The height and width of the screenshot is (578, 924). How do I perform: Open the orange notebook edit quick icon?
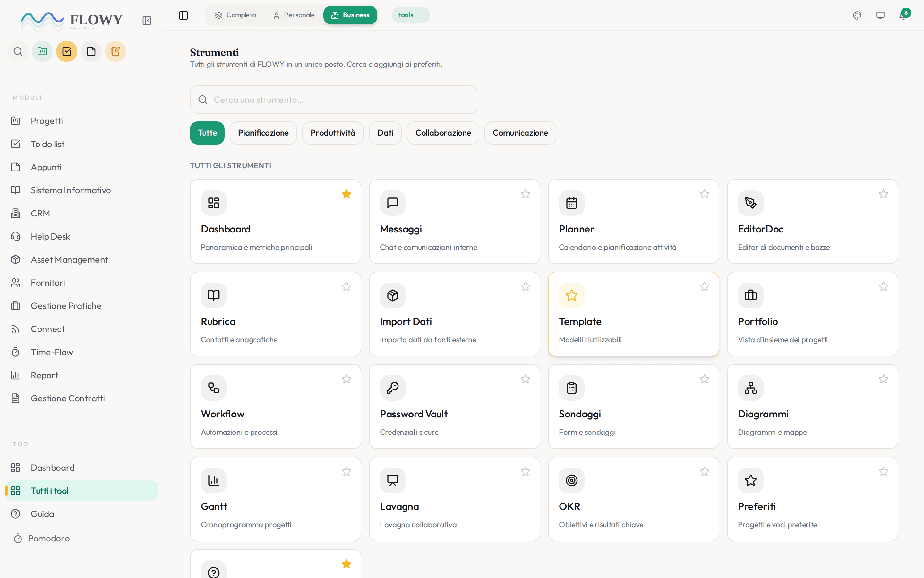[x=115, y=51]
